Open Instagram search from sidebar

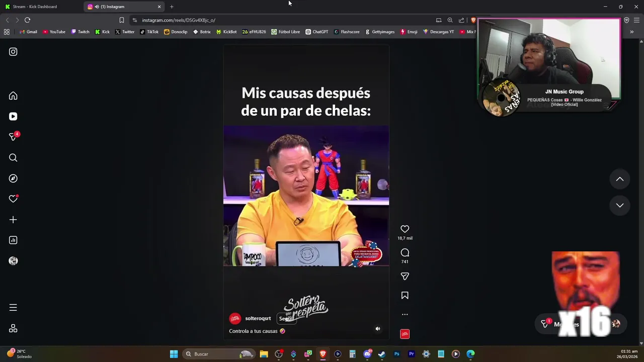(13, 158)
